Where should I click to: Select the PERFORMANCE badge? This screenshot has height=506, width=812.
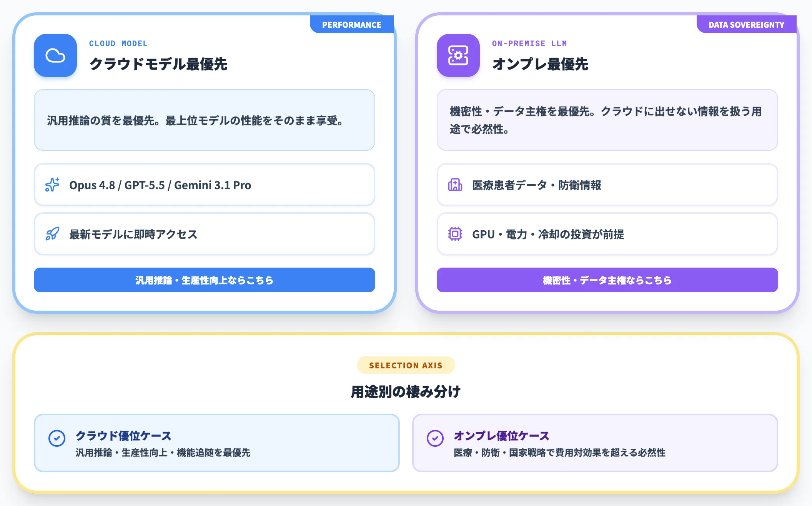(352, 25)
